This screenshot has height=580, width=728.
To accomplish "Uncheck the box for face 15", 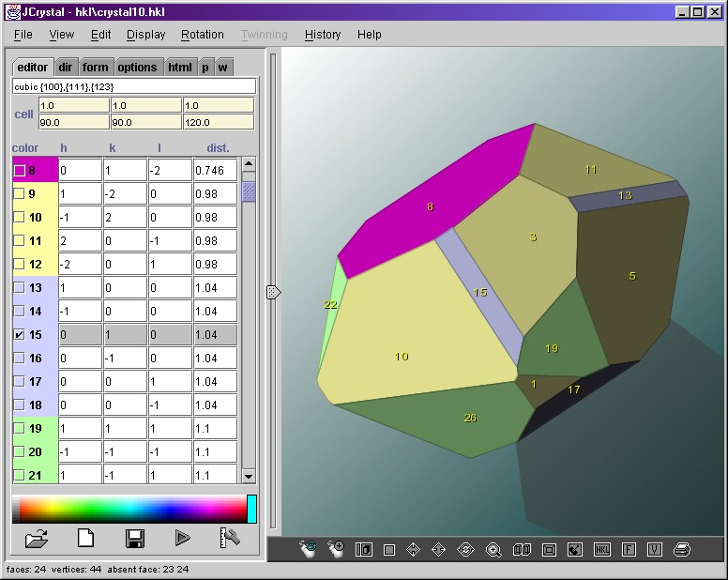I will click(20, 334).
